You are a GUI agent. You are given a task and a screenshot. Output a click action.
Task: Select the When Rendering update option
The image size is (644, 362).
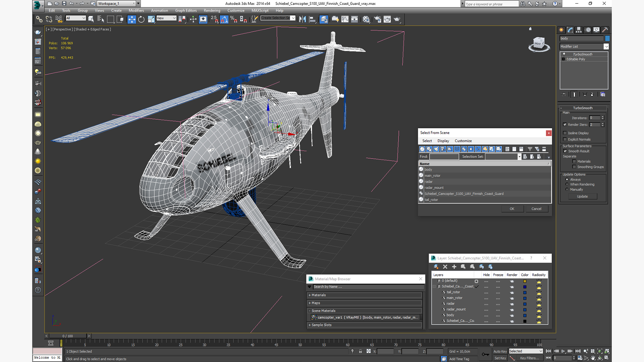click(x=567, y=184)
